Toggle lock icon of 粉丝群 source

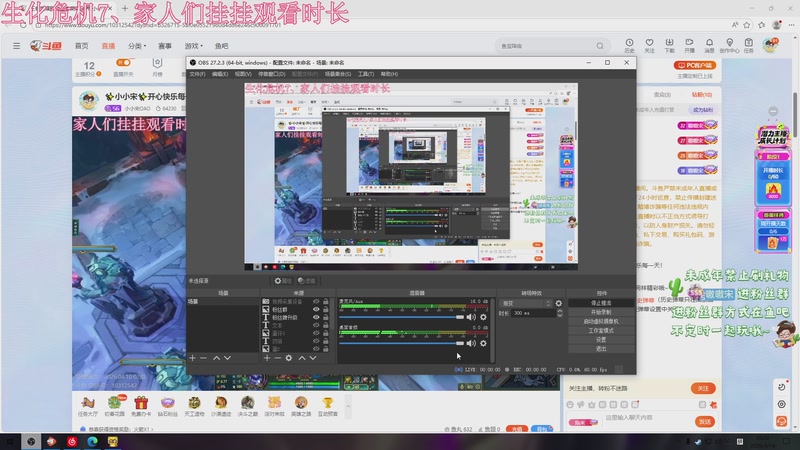(x=326, y=309)
